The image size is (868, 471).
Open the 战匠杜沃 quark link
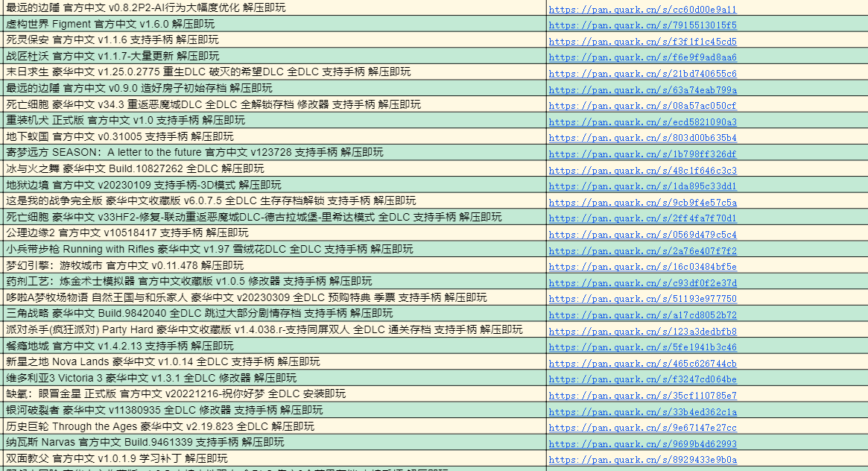642,56
